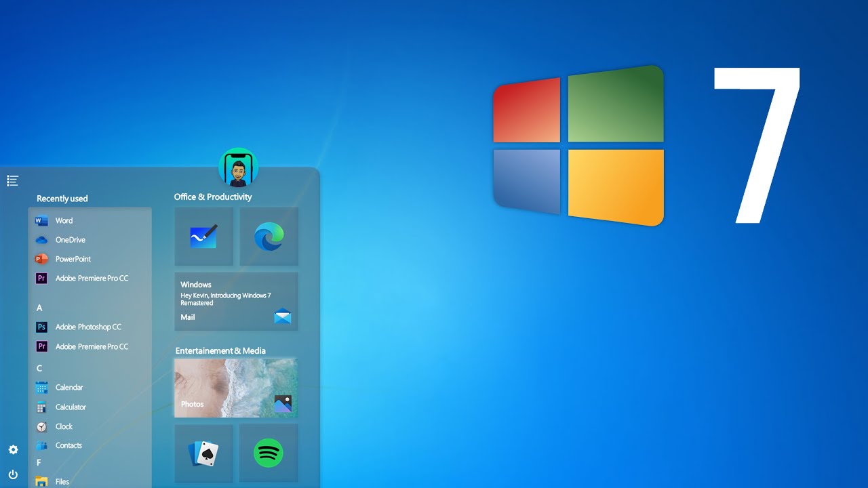The height and width of the screenshot is (488, 868).
Task: Open the Whiteboard tile
Action: coord(203,237)
